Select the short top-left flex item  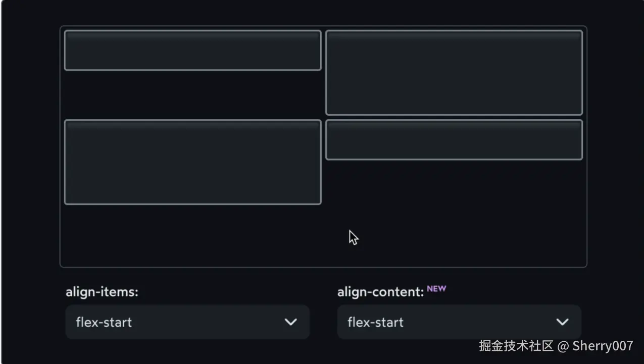[x=192, y=51]
